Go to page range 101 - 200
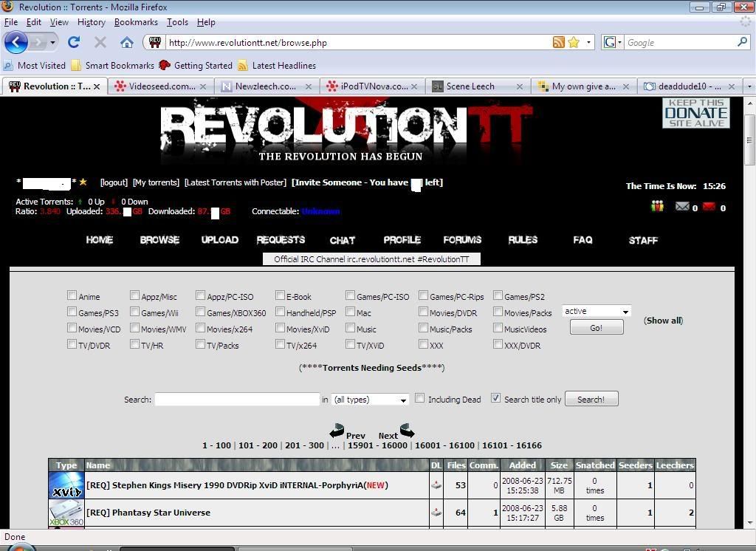The width and height of the screenshot is (756, 551). click(258, 445)
